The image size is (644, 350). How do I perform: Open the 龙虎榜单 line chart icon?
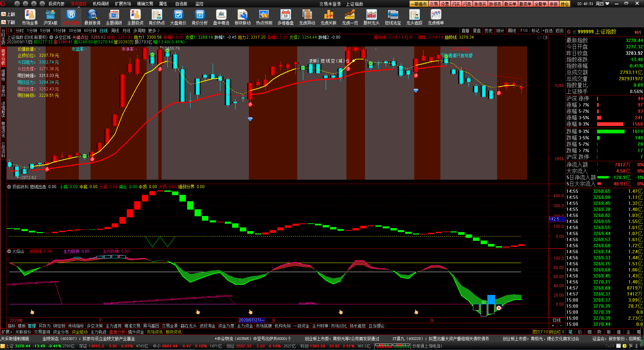click(436, 17)
